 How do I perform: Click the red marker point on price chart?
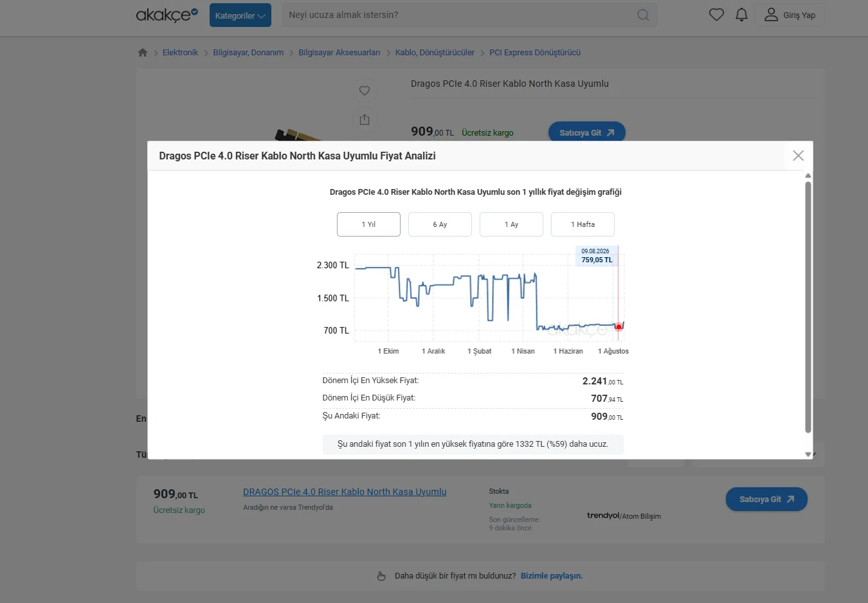(619, 327)
